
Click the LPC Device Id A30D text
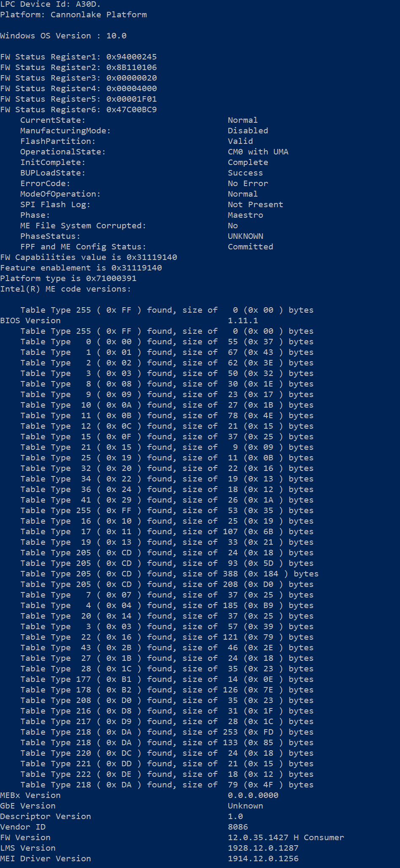point(51,4)
